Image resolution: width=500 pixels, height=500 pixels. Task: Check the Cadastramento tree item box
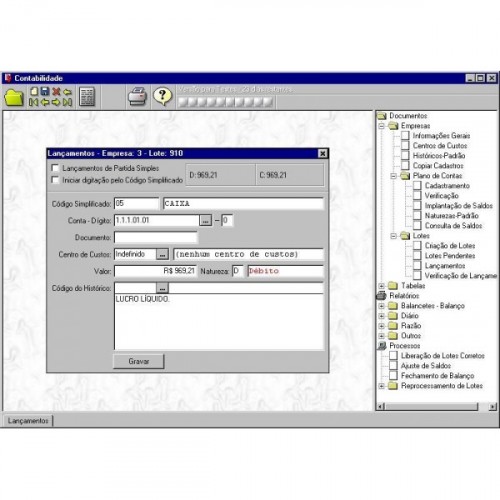(417, 186)
